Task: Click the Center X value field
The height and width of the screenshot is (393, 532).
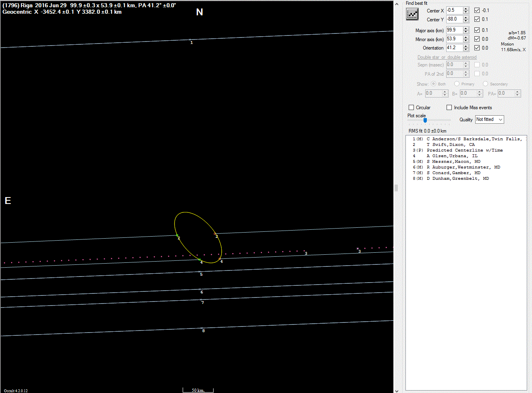Action: click(454, 10)
